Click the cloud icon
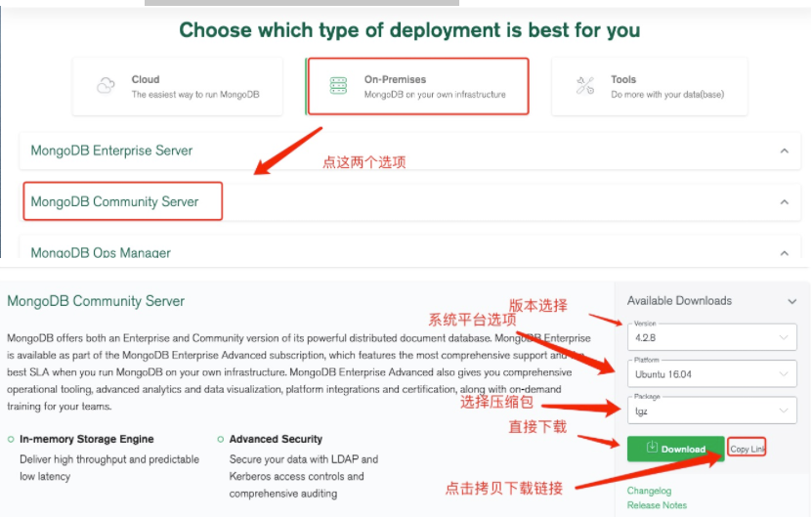 [106, 85]
